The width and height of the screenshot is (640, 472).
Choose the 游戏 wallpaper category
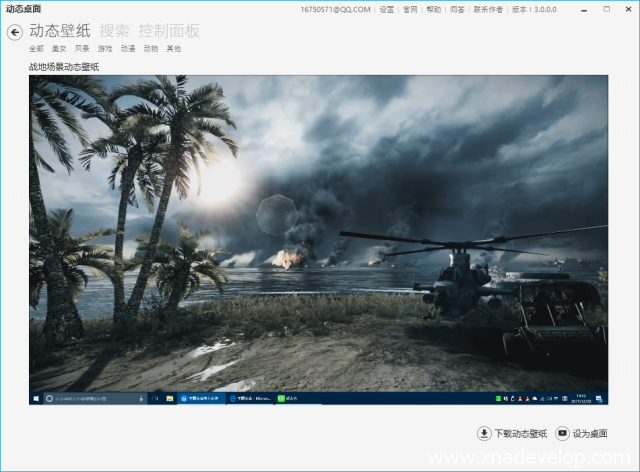[x=105, y=48]
